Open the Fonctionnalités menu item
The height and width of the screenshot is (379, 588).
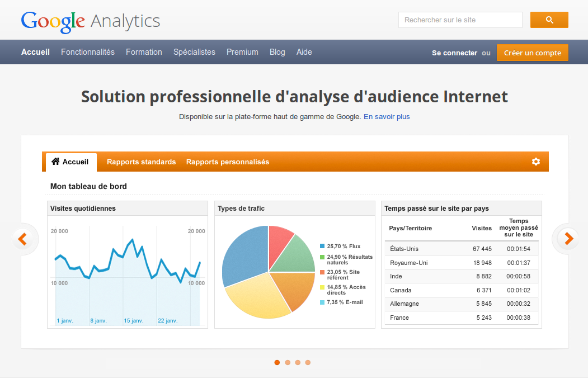[x=88, y=52]
